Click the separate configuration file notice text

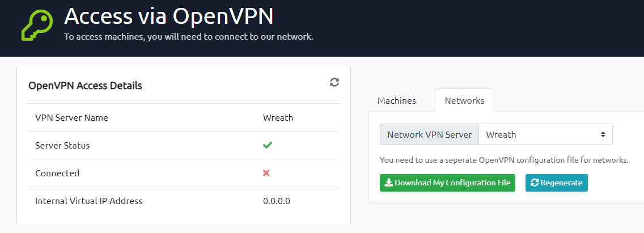coord(505,160)
